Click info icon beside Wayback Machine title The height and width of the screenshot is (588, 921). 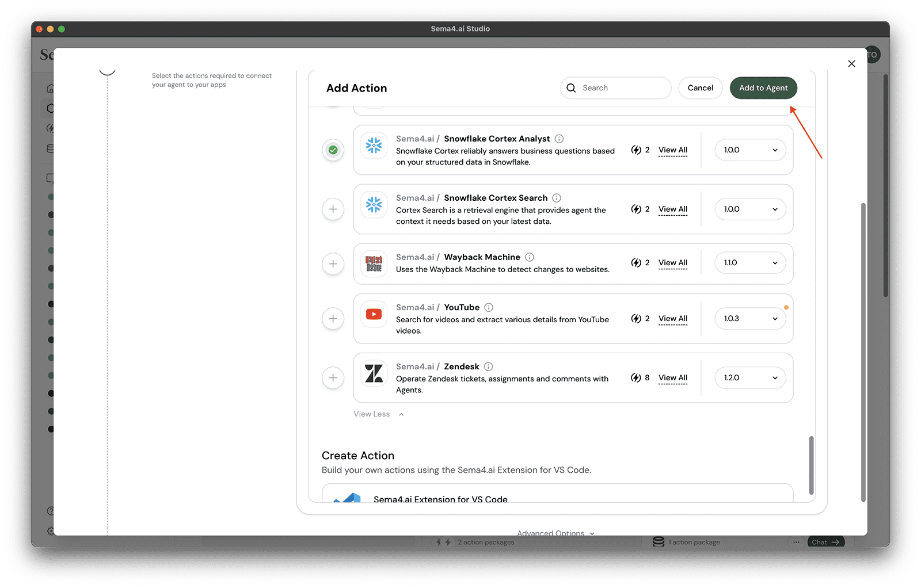(x=530, y=257)
